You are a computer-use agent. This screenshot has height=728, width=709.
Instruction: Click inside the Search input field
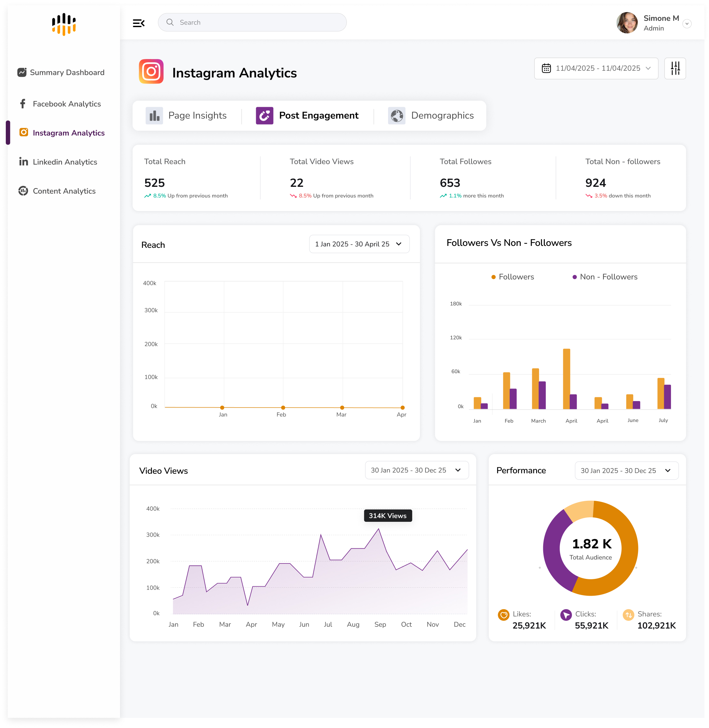click(252, 22)
